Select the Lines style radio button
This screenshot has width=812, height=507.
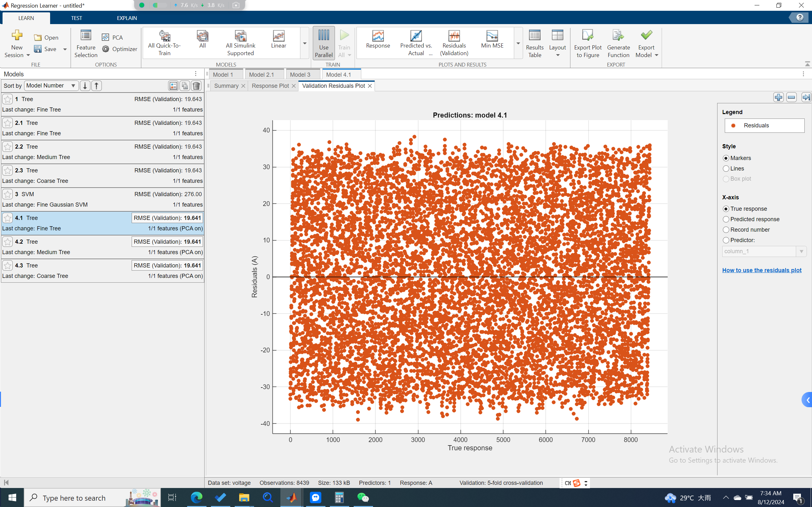tap(726, 168)
